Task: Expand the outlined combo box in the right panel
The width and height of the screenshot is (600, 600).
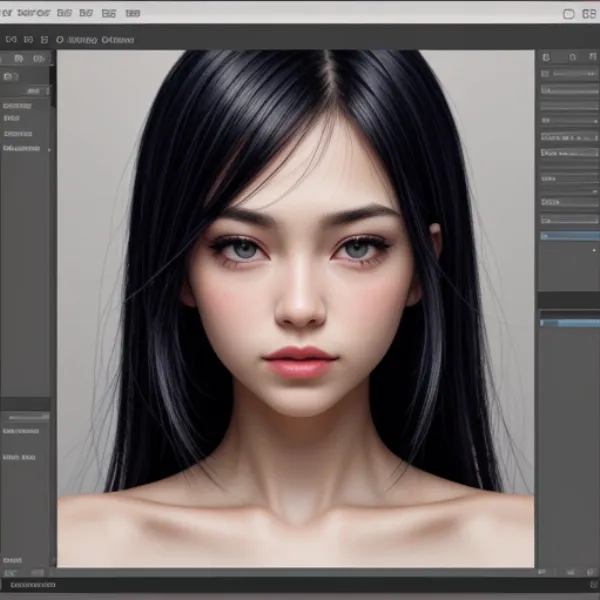Action: coord(568,153)
